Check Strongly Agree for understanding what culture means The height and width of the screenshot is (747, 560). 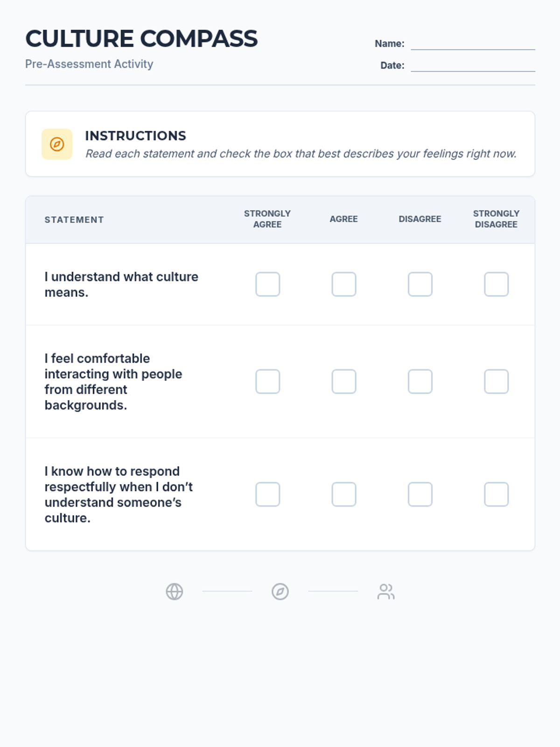pos(268,284)
